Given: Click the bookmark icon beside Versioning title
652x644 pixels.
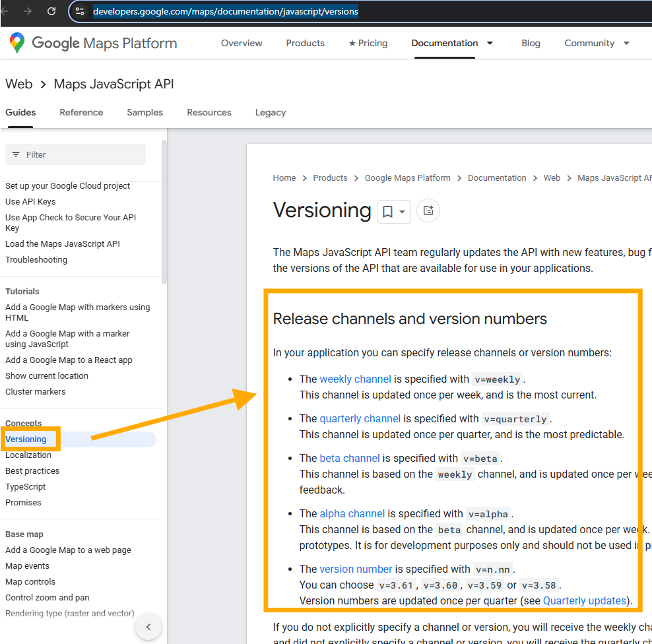Looking at the screenshot, I should (387, 212).
